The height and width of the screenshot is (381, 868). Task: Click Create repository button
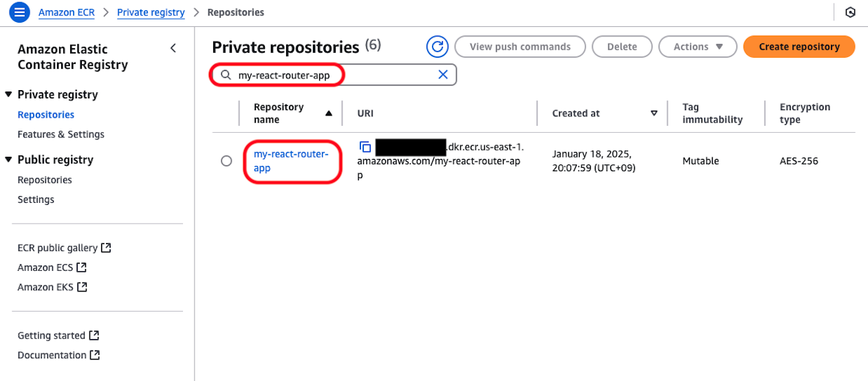click(x=799, y=47)
